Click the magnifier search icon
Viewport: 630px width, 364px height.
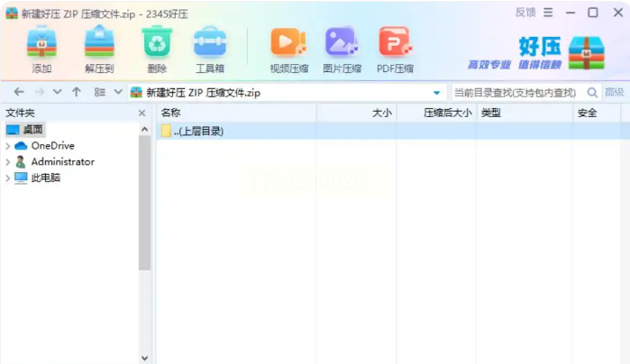[x=592, y=93]
